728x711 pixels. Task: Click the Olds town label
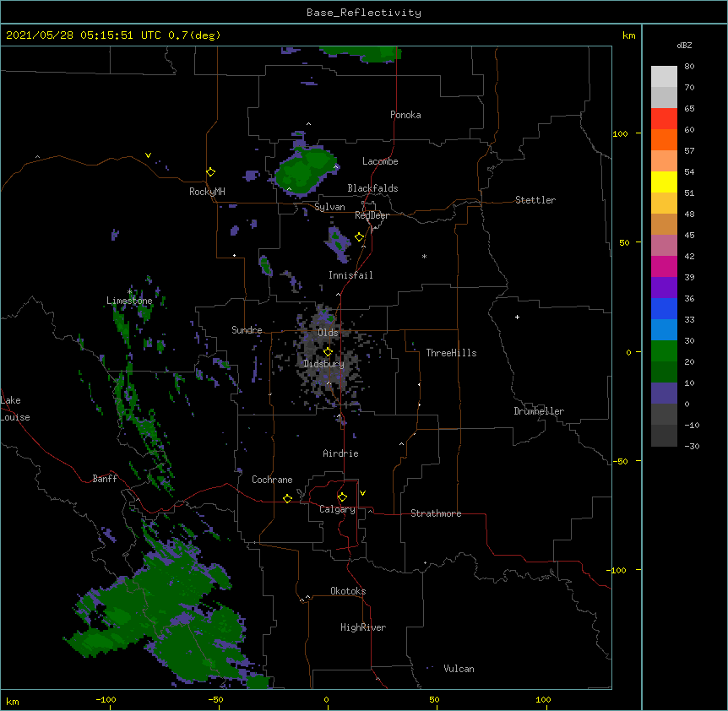pos(328,333)
